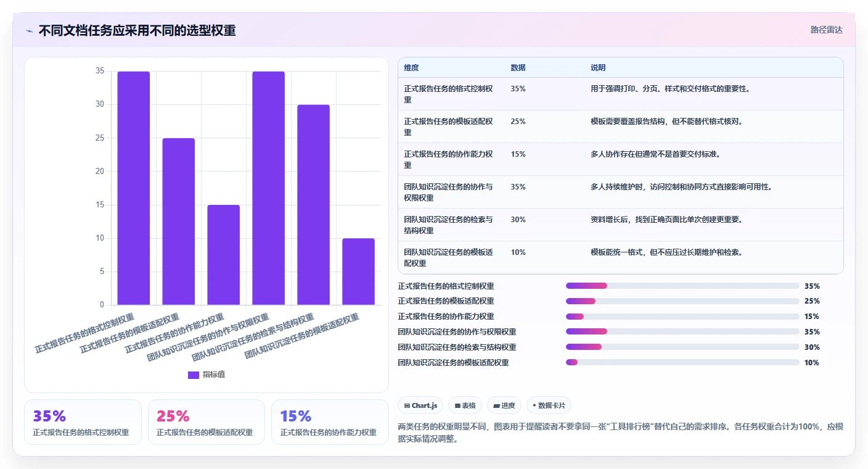Click the chart bar for 正式报告任务的协作能力权重
The width and height of the screenshot is (868, 469).
(x=223, y=255)
